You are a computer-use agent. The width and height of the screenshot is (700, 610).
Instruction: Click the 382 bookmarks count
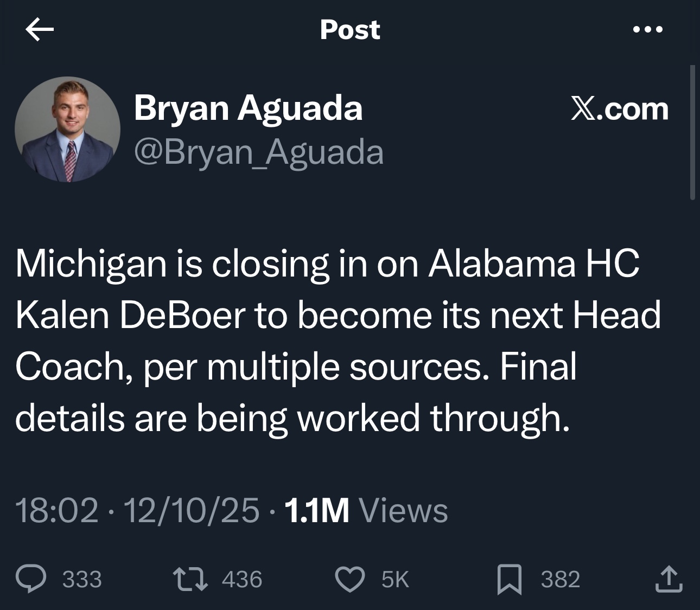560,580
